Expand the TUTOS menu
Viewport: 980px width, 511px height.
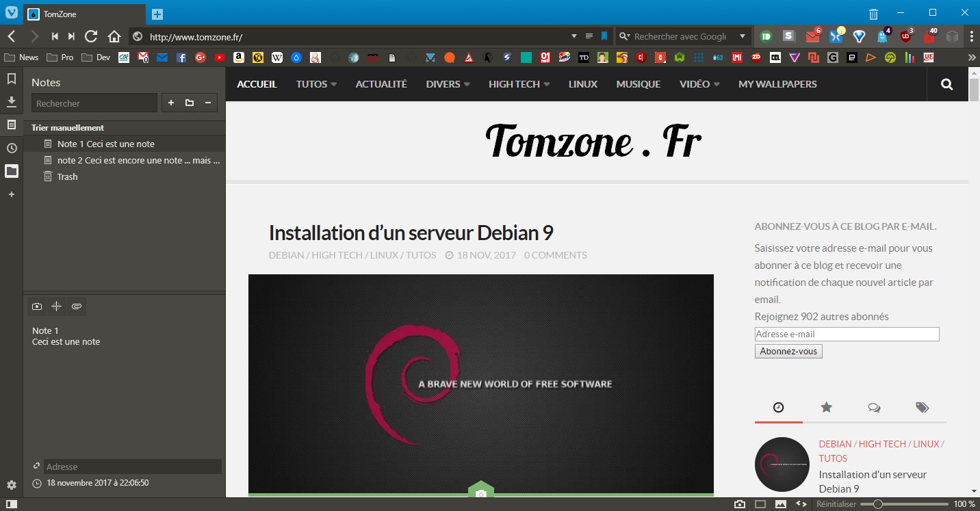pyautogui.click(x=316, y=84)
